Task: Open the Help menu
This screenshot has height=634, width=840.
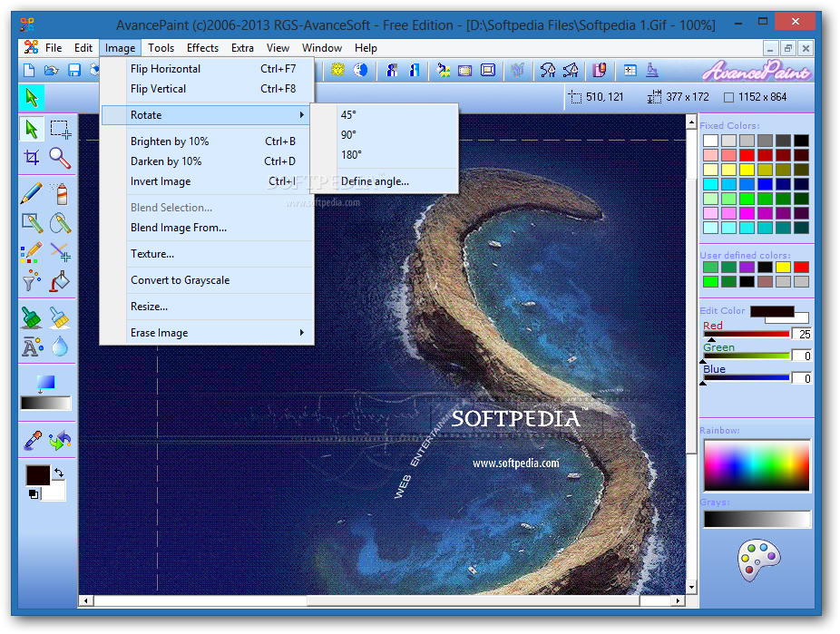Action: tap(366, 48)
